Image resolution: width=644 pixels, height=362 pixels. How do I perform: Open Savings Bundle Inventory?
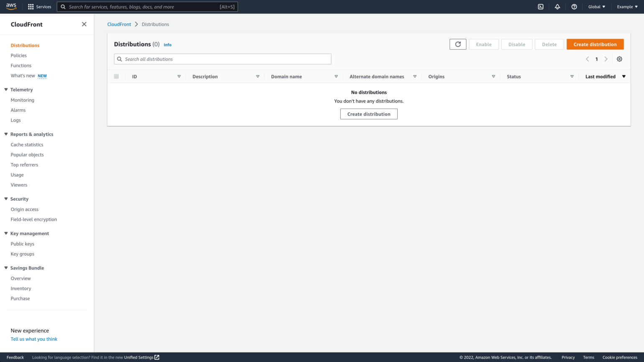point(21,288)
